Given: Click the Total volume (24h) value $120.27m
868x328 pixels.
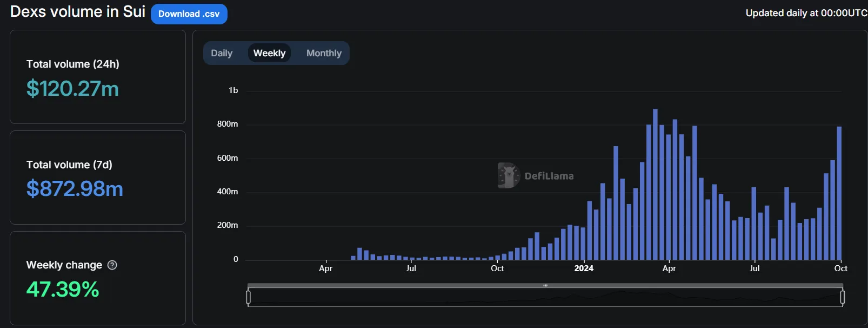Looking at the screenshot, I should [x=72, y=89].
